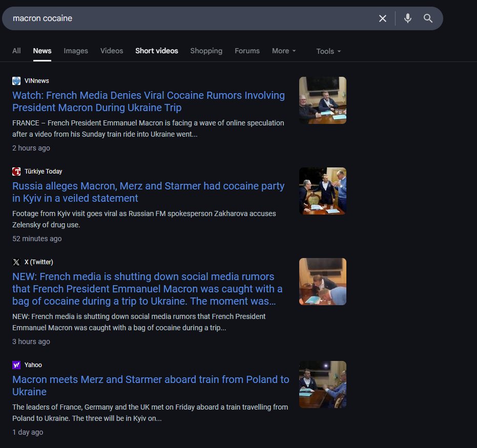Image resolution: width=477 pixels, height=448 pixels.
Task: Open the VINnews article thumbnail
Action: click(x=322, y=100)
